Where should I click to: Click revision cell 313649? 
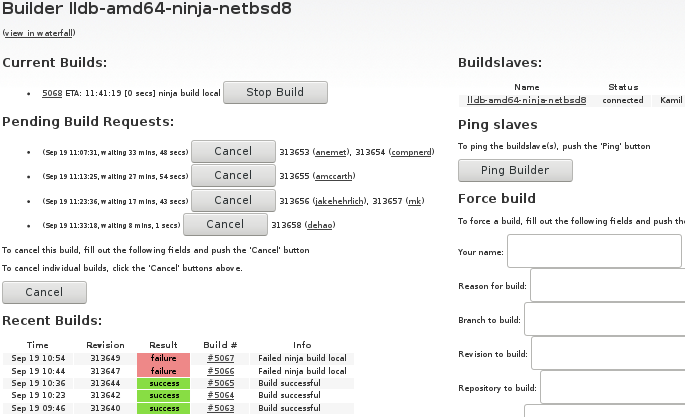pyautogui.click(x=105, y=358)
